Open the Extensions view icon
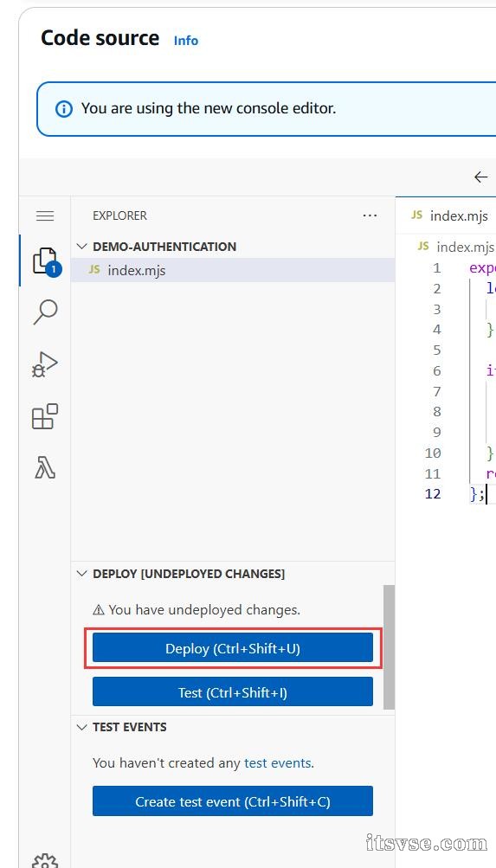 coord(45,415)
